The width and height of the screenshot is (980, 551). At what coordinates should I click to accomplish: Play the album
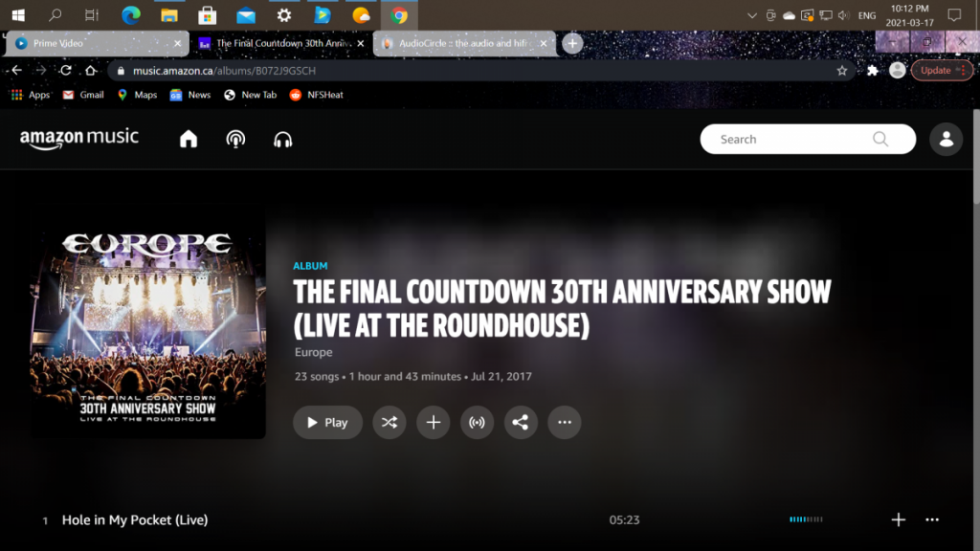(x=327, y=422)
